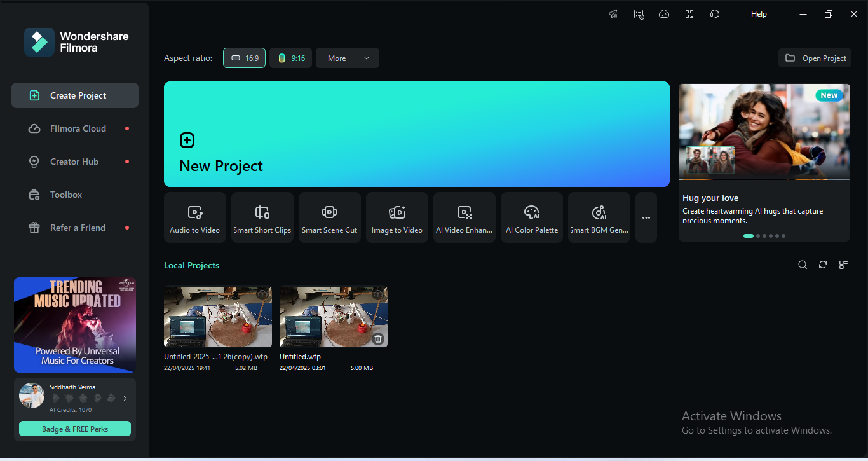Screen dimensions: 868x461
Task: Jump to the last carousel indicator dot
Action: (x=783, y=236)
